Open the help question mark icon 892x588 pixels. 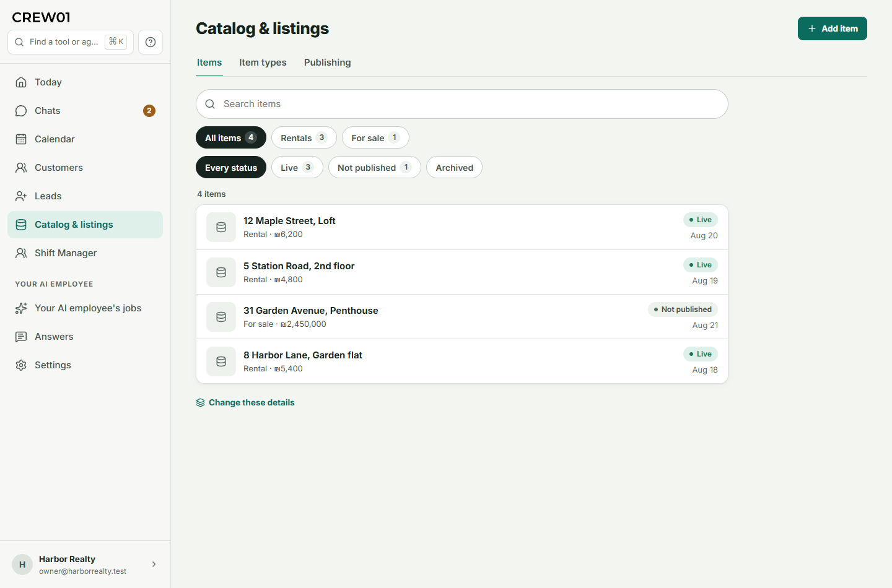click(x=151, y=42)
